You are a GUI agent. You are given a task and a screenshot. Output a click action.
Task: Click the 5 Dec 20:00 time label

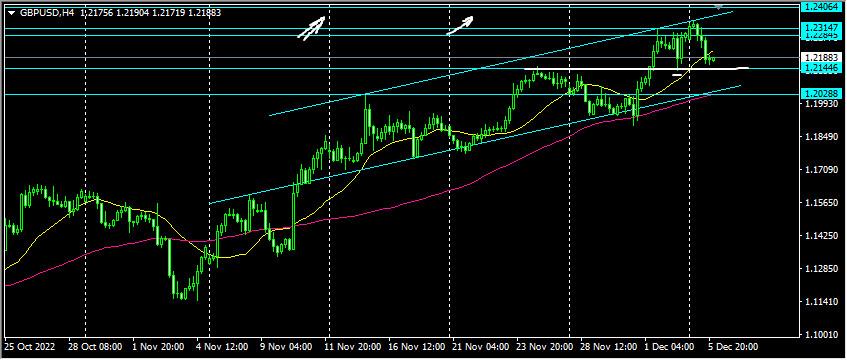click(732, 346)
